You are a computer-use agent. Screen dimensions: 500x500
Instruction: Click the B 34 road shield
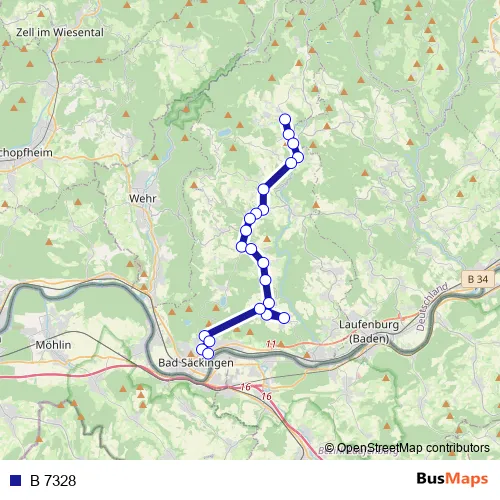(x=478, y=279)
